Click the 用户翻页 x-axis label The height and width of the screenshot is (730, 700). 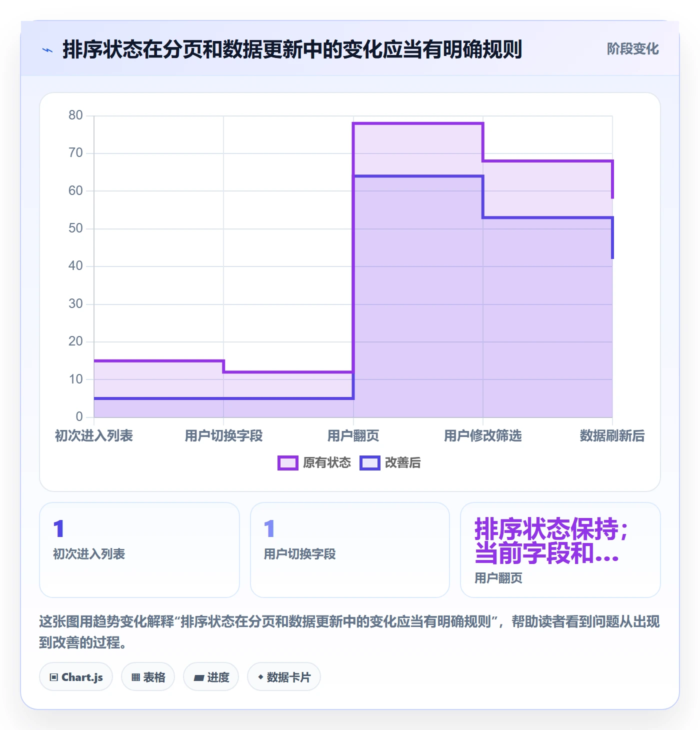[353, 436]
